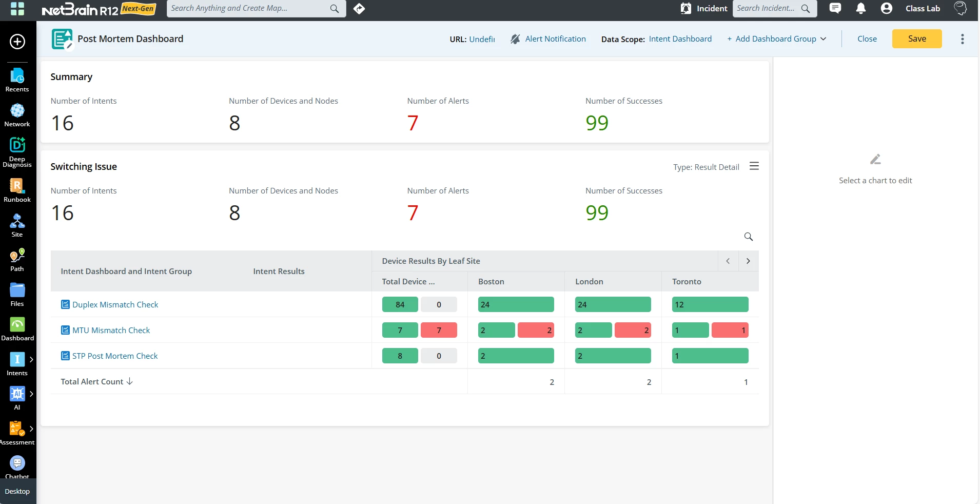
Task: Open Network in the sidebar
Action: point(17,115)
